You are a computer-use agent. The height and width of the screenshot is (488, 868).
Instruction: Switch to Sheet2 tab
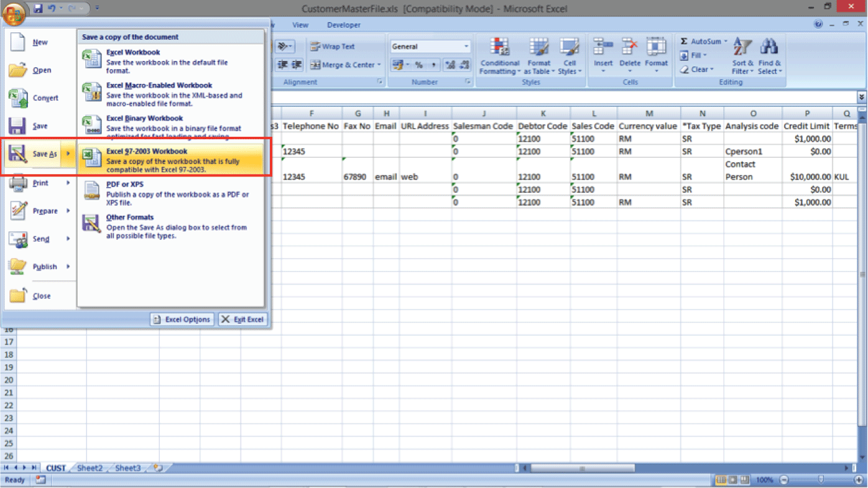(x=90, y=468)
